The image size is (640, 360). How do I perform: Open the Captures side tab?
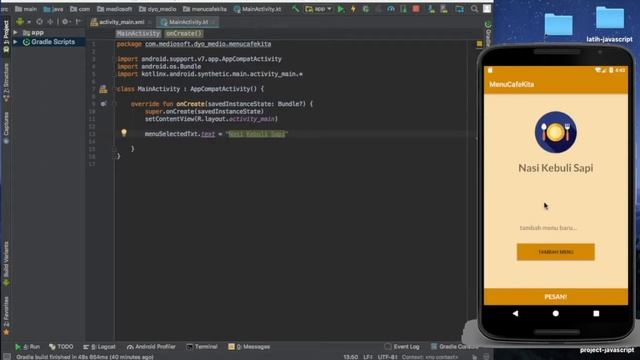coord(6,127)
